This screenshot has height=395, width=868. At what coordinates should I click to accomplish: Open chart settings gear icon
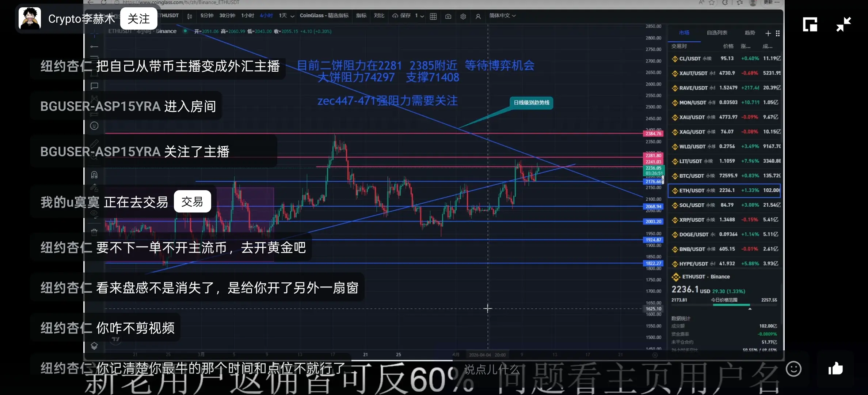tap(463, 16)
